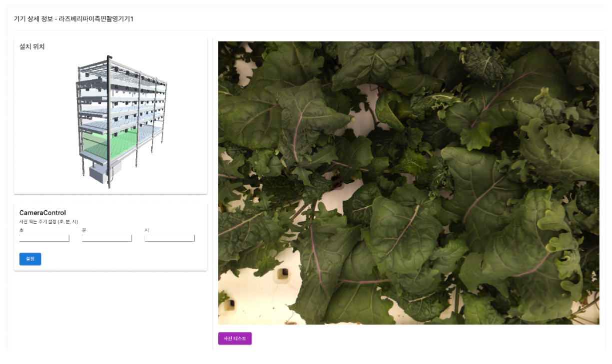Click the 설치 위치 card heading
This screenshot has width=612, height=364.
[32, 46]
